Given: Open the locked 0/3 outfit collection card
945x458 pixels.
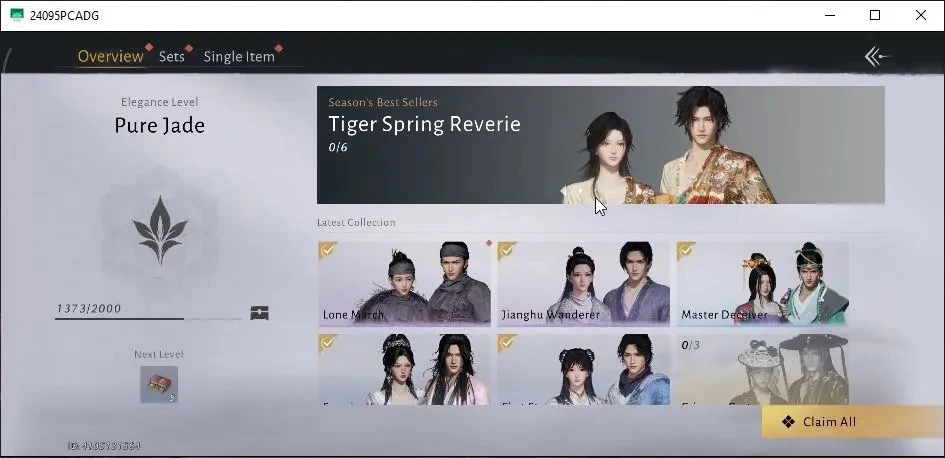Looking at the screenshot, I should (x=762, y=369).
